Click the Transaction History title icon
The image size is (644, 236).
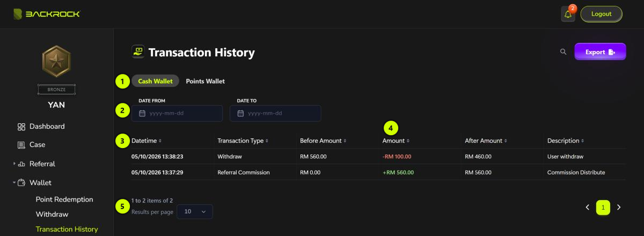[138, 51]
